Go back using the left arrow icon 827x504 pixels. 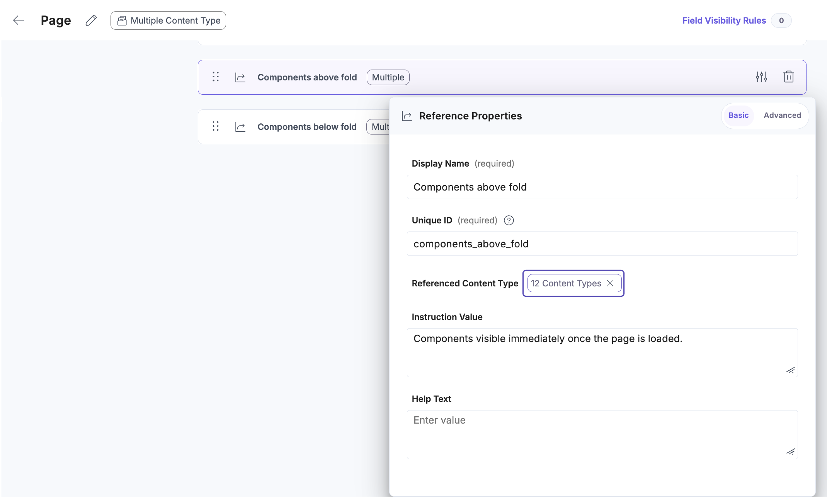pos(19,20)
